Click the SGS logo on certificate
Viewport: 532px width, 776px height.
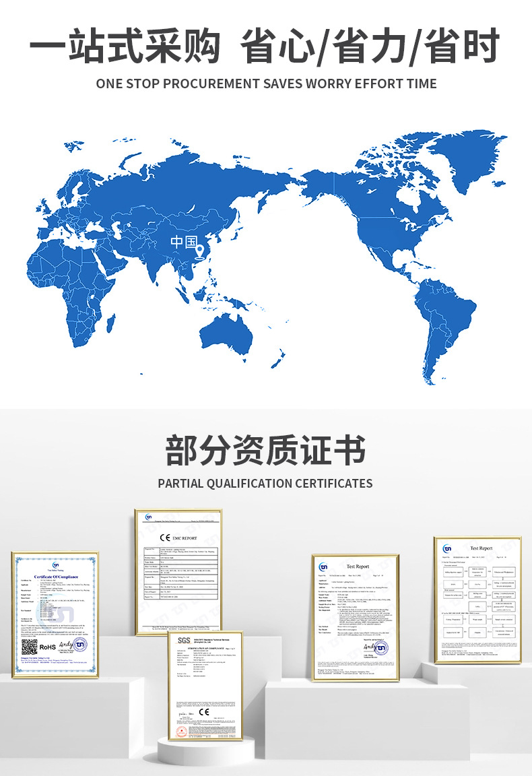[184, 641]
